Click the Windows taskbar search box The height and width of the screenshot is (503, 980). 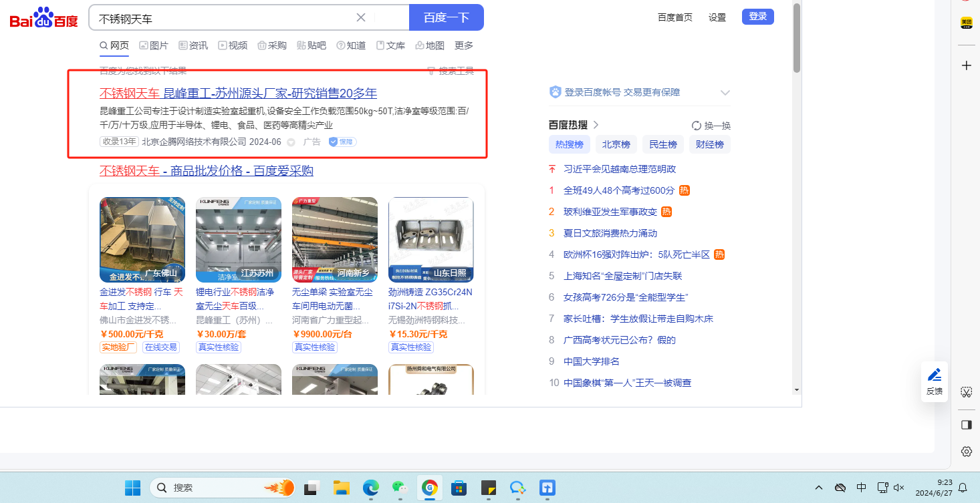[x=222, y=488]
